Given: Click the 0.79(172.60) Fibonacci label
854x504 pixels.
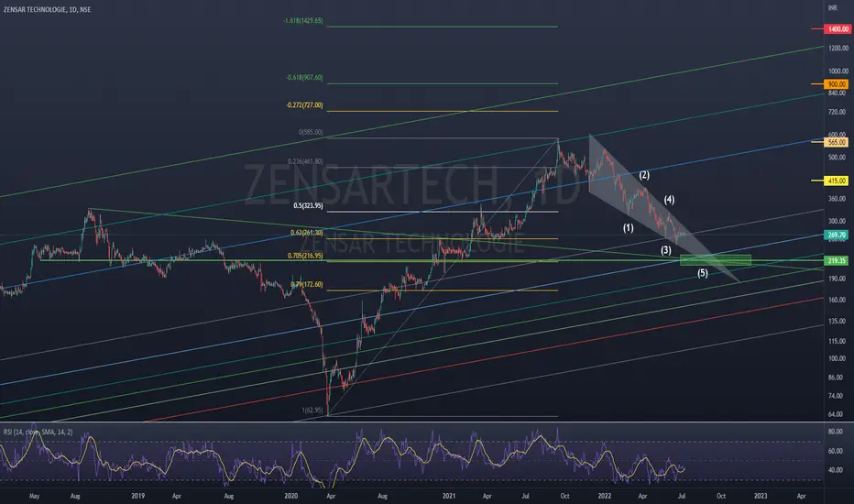Looking at the screenshot, I should coord(307,284).
